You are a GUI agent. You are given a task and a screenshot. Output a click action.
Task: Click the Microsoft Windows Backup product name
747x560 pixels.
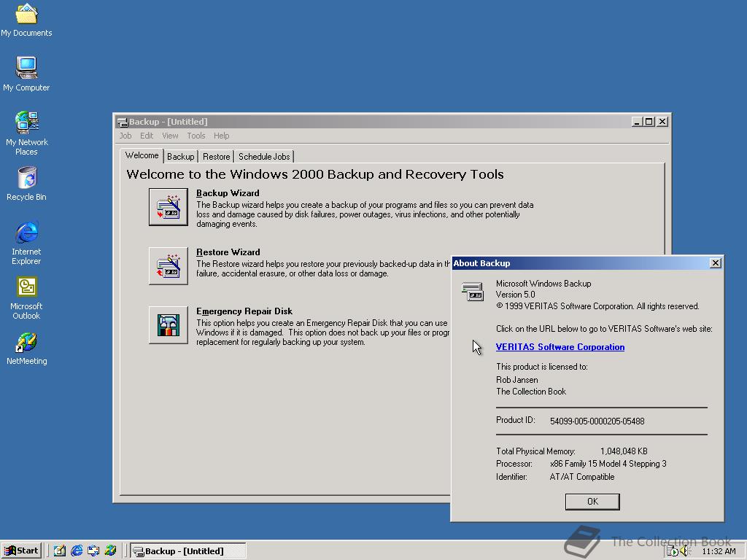point(543,284)
